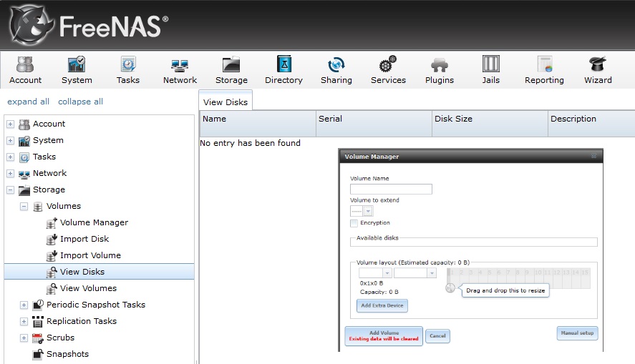The height and width of the screenshot is (364, 635).
Task: Click the collapse all link
Action: click(x=80, y=102)
